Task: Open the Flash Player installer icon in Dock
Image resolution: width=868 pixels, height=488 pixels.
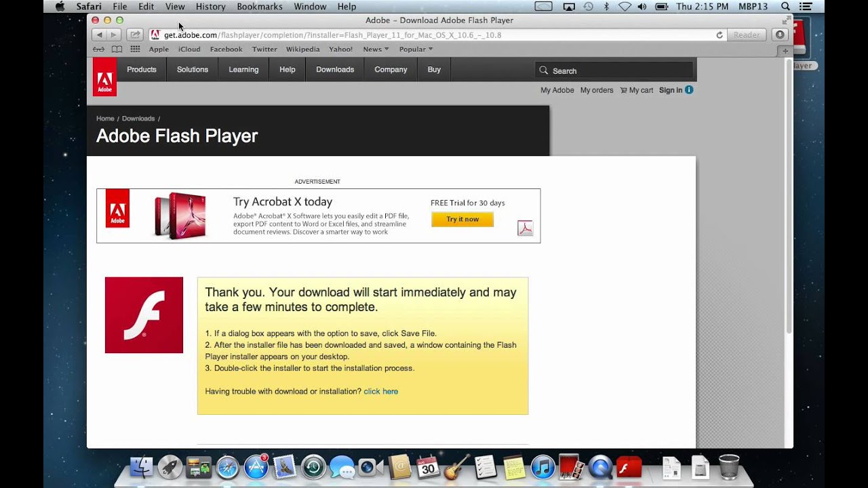Action: 629,467
